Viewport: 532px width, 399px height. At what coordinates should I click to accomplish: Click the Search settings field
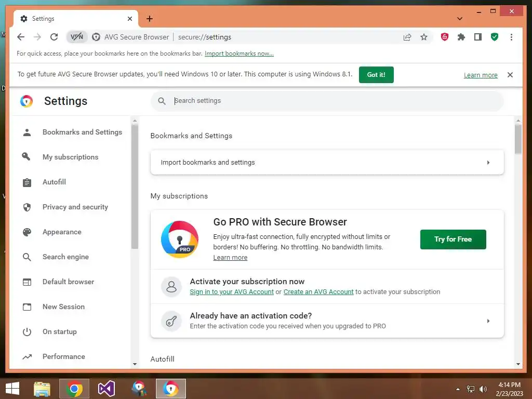point(327,101)
